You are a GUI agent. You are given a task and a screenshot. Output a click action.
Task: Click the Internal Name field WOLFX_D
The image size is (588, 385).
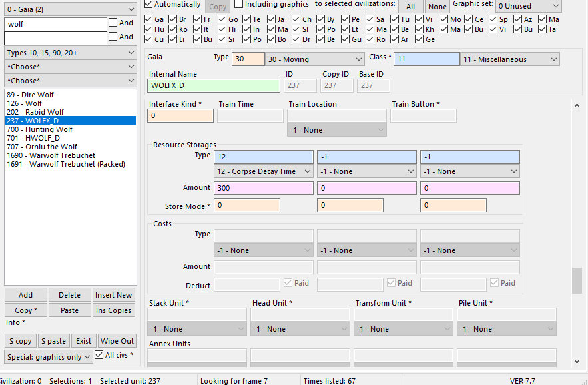point(214,85)
